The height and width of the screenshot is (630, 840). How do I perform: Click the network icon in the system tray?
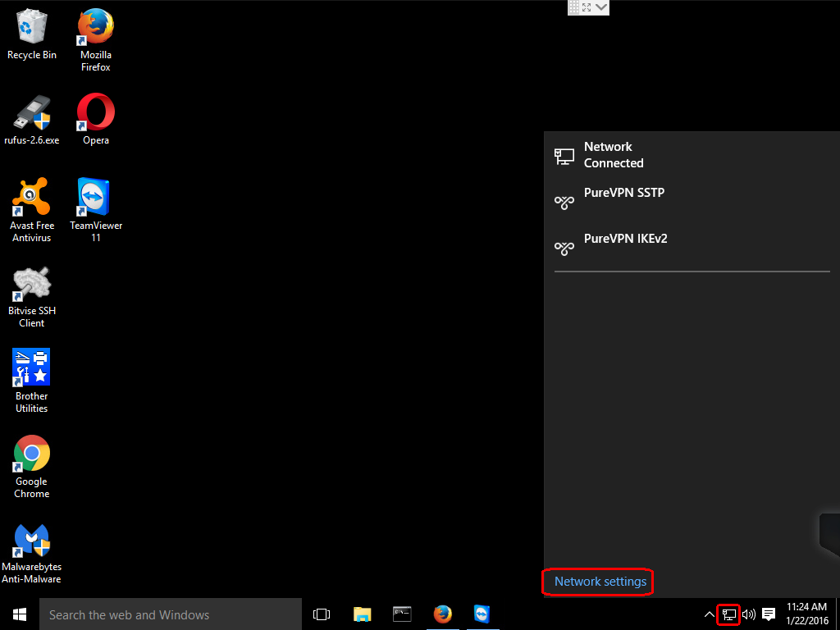point(728,614)
